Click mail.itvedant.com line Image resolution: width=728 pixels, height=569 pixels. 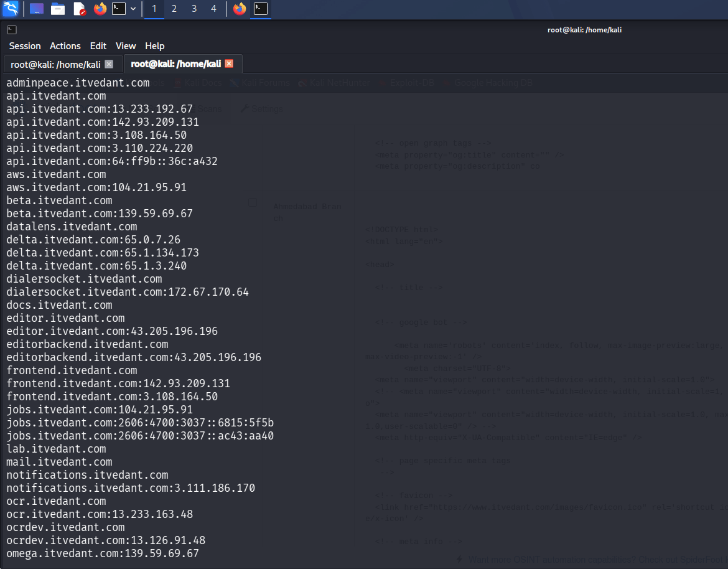(59, 462)
